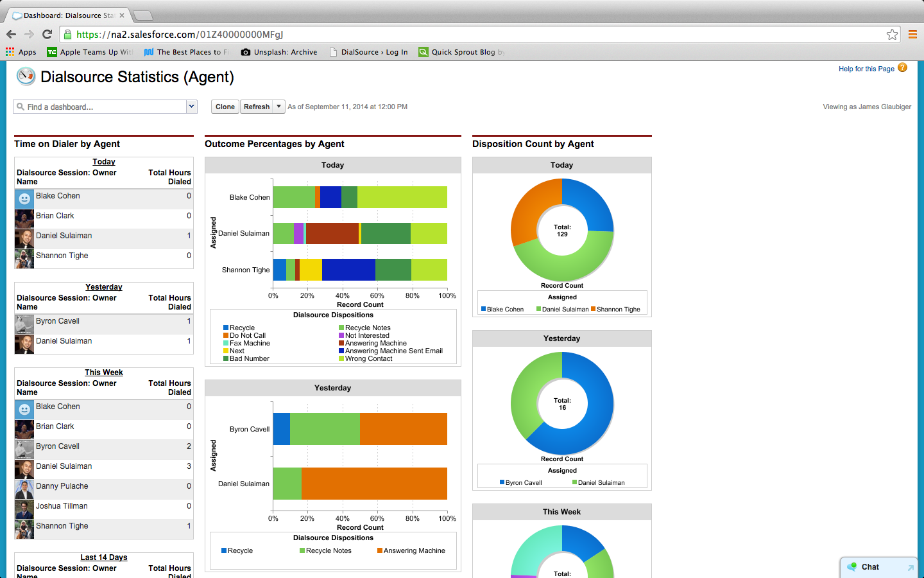Click into the Find a dashboard search field
Image resolution: width=924 pixels, height=578 pixels.
(x=103, y=107)
